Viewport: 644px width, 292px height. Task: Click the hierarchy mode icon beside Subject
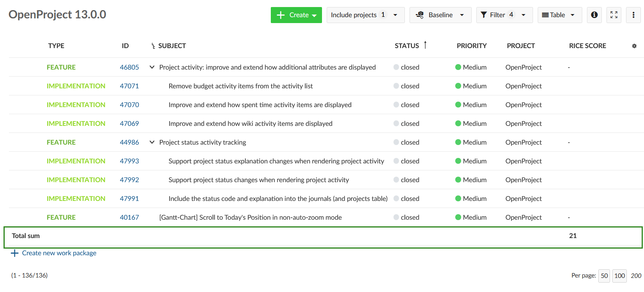pos(153,46)
